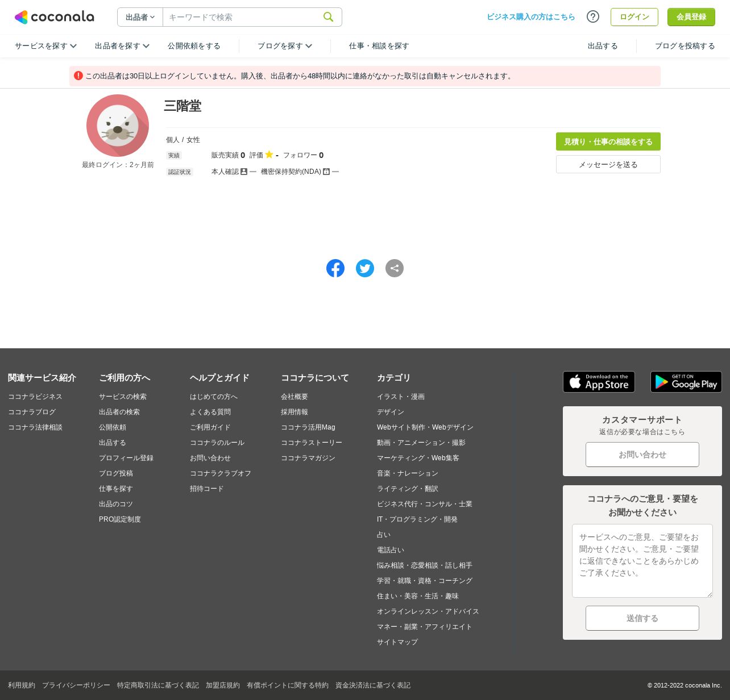
Task: Open ココナラマガジン footer link
Action: pyautogui.click(x=308, y=458)
